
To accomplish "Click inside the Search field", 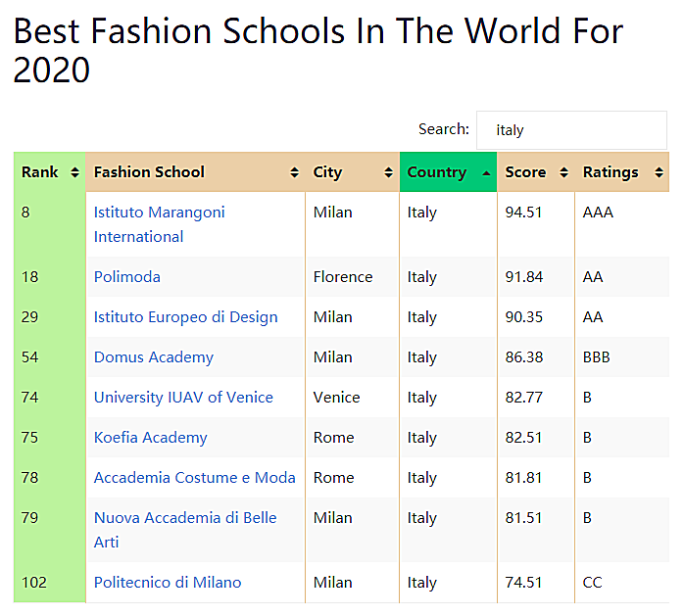I will point(571,130).
